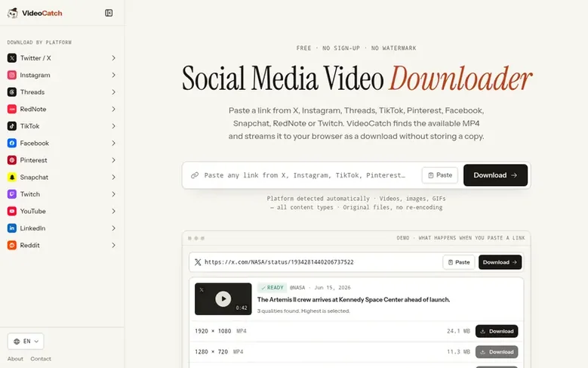Click the VideoCatch raccoon logo icon
Screen dimensions: 588x368
tap(12, 13)
